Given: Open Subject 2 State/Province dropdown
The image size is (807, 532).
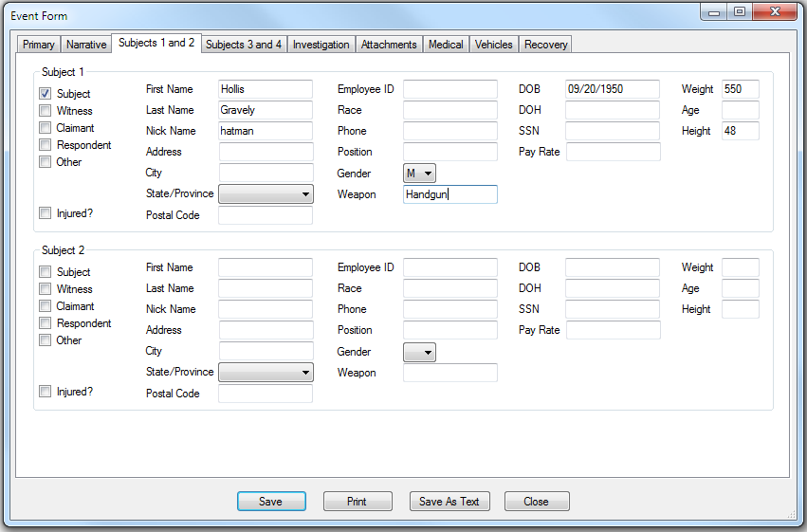Looking at the screenshot, I should [266, 372].
